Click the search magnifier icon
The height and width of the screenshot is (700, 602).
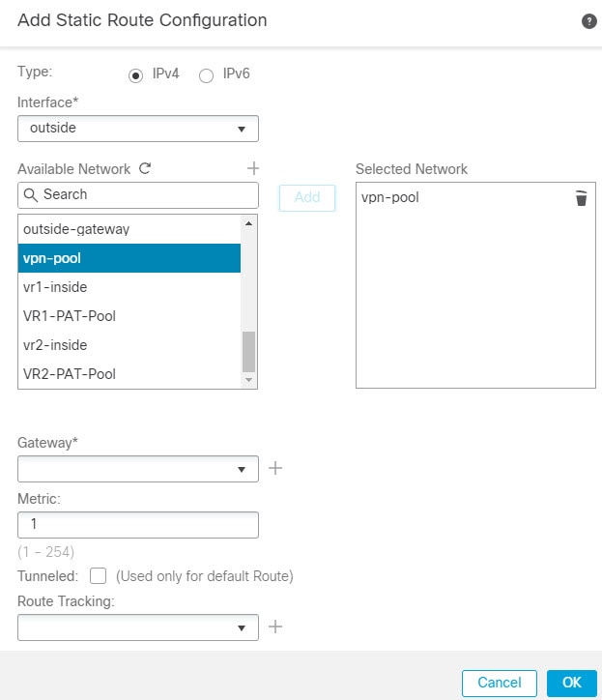tap(31, 194)
